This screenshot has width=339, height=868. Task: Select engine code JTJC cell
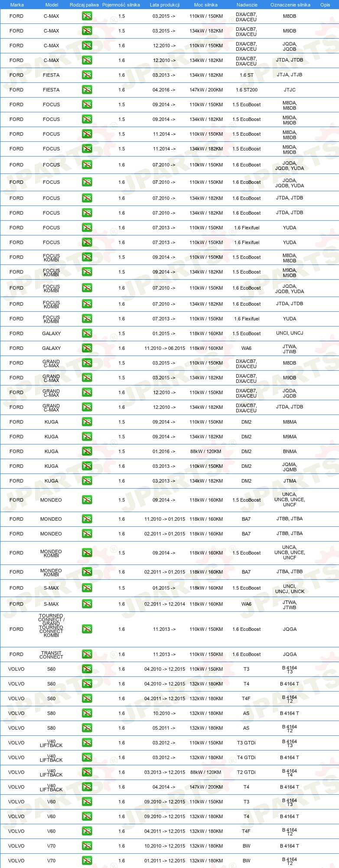pos(290,90)
